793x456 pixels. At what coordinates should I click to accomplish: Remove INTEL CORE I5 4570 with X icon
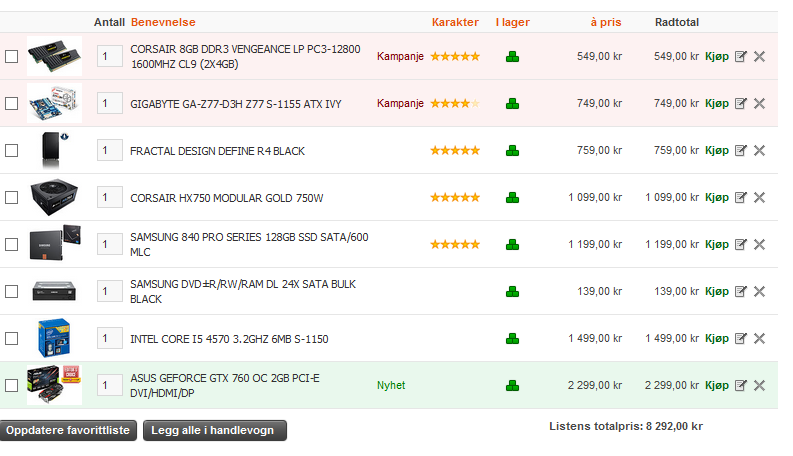pos(759,338)
